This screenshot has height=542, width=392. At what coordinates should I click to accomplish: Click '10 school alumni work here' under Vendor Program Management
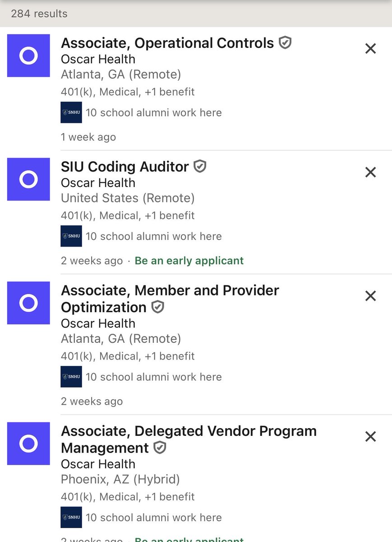pos(154,517)
